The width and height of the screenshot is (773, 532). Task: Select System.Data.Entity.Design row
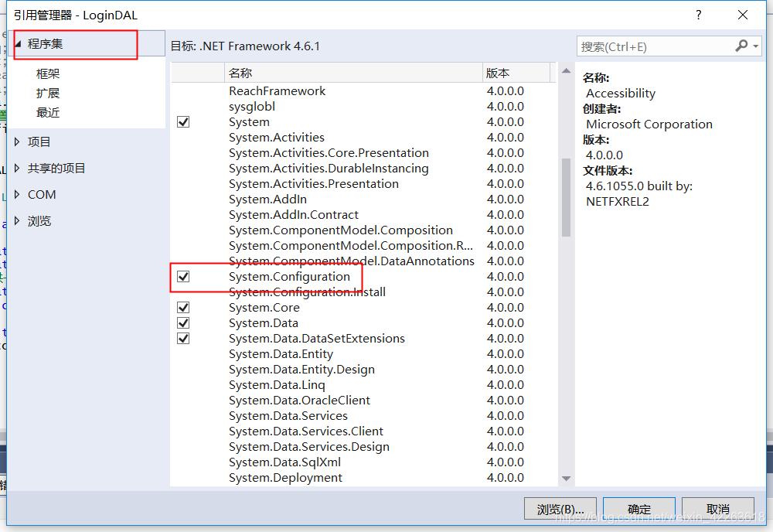(363, 370)
